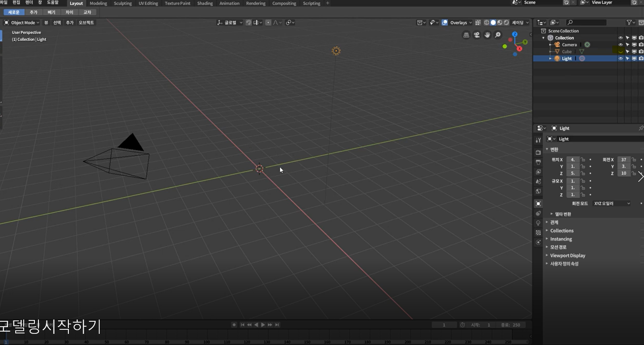Open the outliner filter dropdown
Image resolution: width=644 pixels, height=345 pixels.
pyautogui.click(x=631, y=22)
